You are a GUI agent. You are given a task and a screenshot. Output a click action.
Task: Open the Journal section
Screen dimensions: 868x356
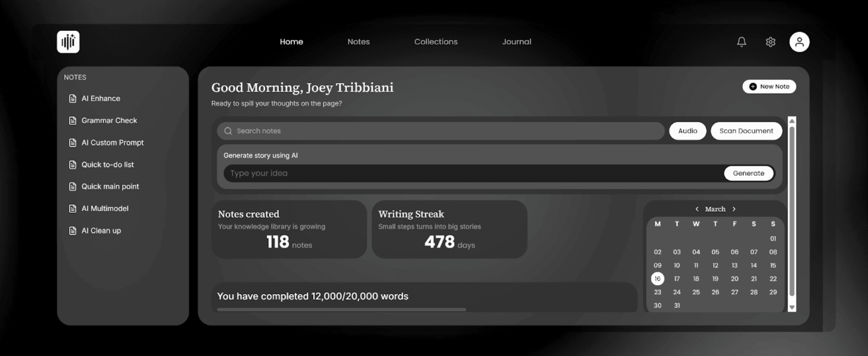(517, 42)
